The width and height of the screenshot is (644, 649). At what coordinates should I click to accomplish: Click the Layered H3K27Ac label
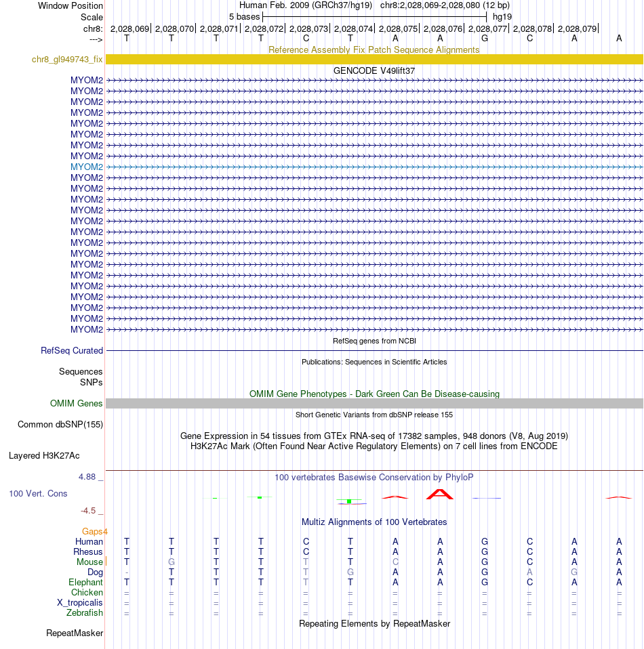pyautogui.click(x=44, y=456)
